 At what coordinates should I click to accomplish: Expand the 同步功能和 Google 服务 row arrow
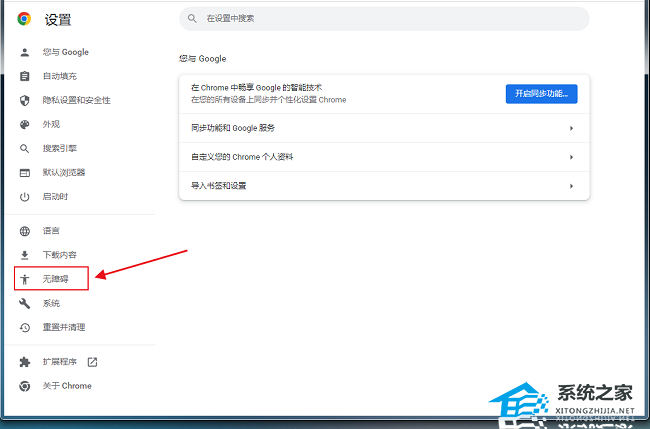coord(571,128)
